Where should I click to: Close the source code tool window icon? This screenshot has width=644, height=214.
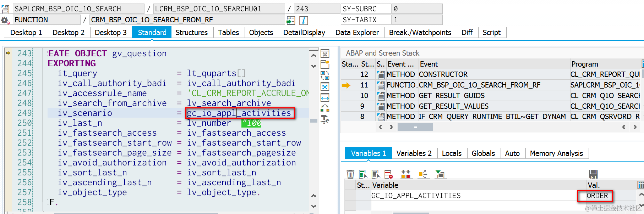pos(325,54)
